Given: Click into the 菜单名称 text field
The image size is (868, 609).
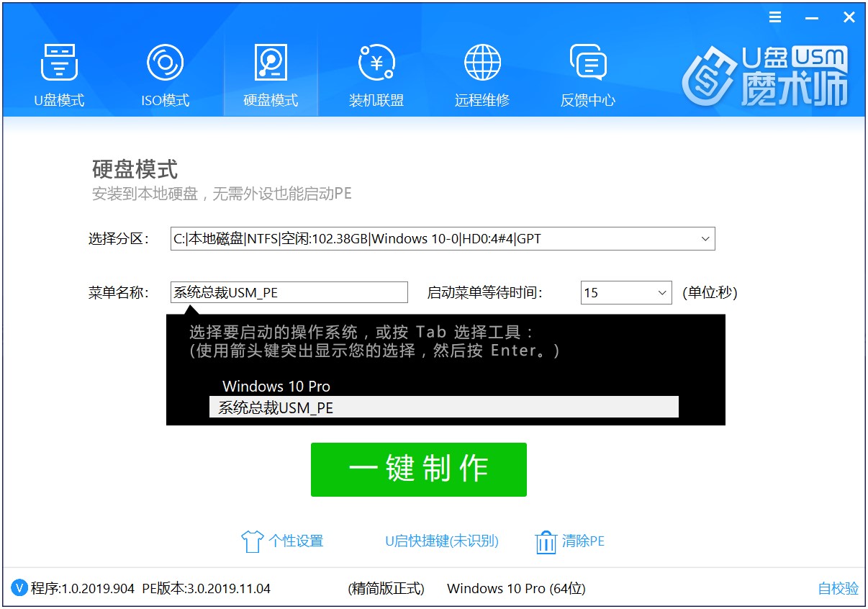Looking at the screenshot, I should tap(289, 292).
